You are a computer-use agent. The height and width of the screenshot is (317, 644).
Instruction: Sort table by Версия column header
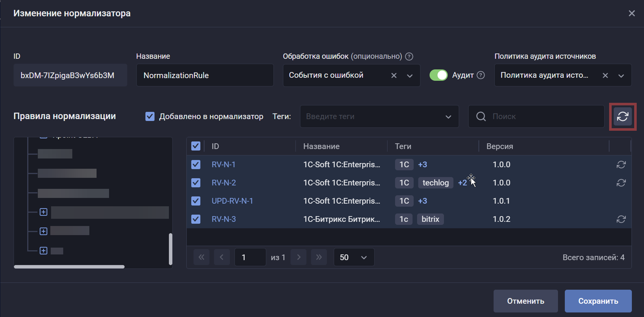499,146
